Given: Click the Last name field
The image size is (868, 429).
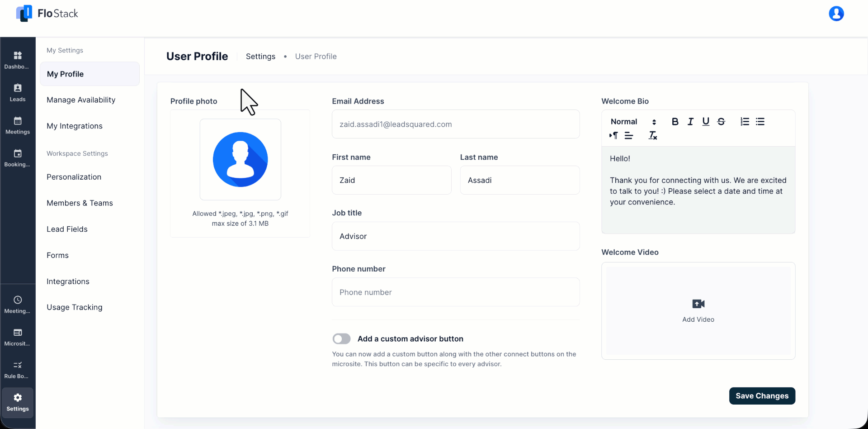Looking at the screenshot, I should [520, 180].
